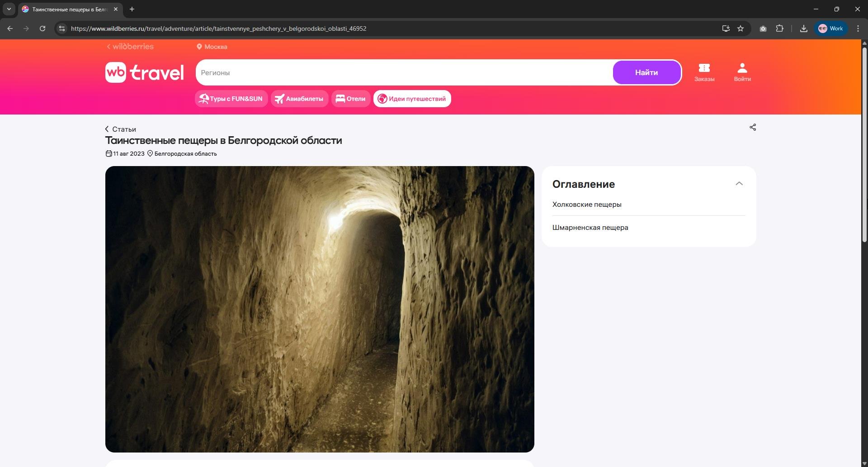Viewport: 868px width, 467px height.
Task: Go back to Статьи articles list
Action: tap(121, 129)
